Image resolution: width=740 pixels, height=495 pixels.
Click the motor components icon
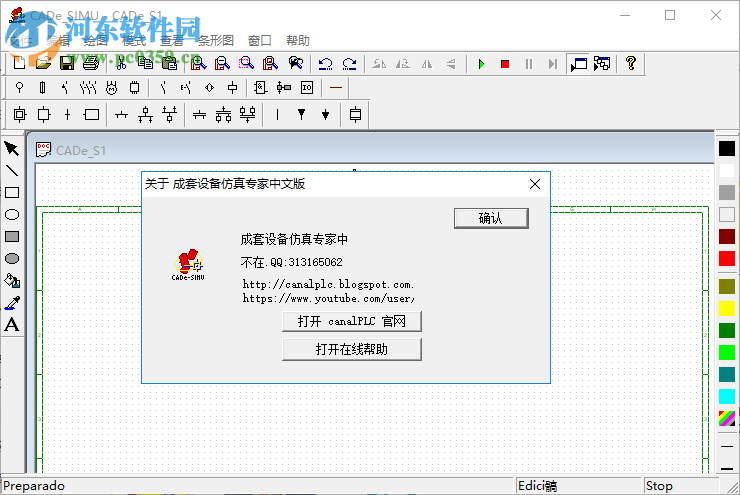coord(111,88)
